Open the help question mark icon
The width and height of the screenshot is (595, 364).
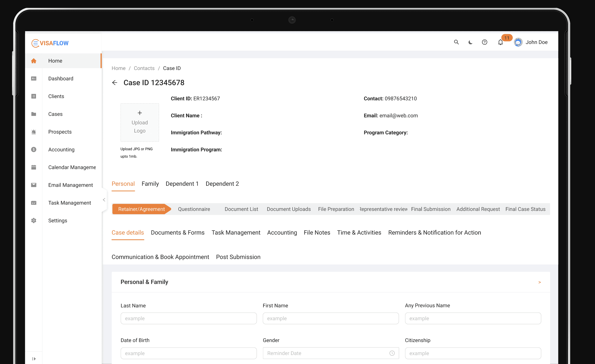(484, 42)
